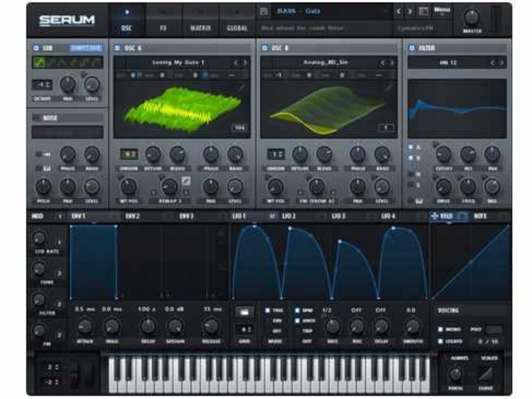Select next preset with right arrow
This screenshot has height=399, width=532.
coord(410,12)
